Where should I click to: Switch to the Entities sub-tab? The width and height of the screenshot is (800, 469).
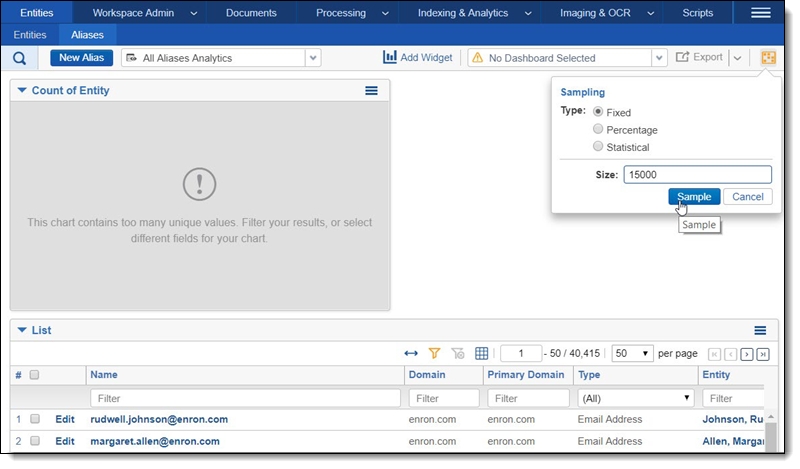click(29, 35)
